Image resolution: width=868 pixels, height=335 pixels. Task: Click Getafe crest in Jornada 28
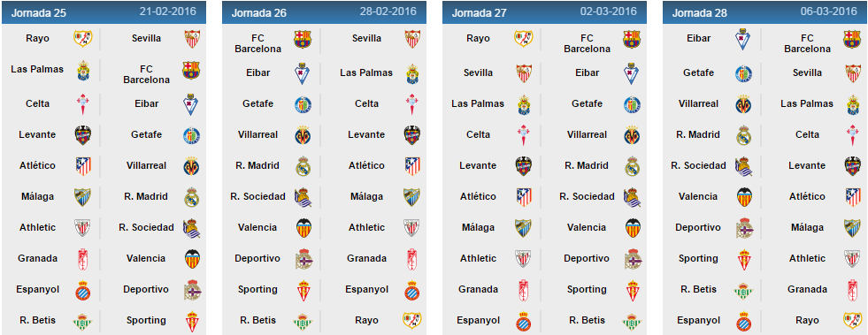click(x=743, y=73)
